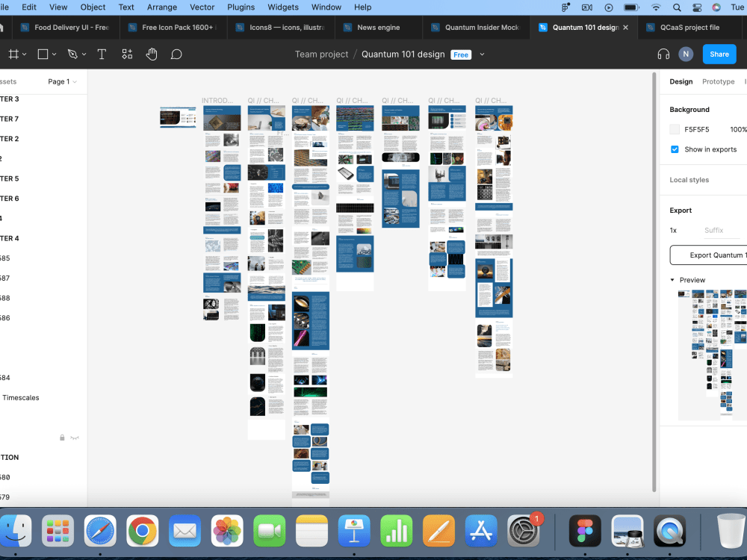The width and height of the screenshot is (747, 560).
Task: Expand the Frame tool dropdown arrow
Action: [25, 55]
